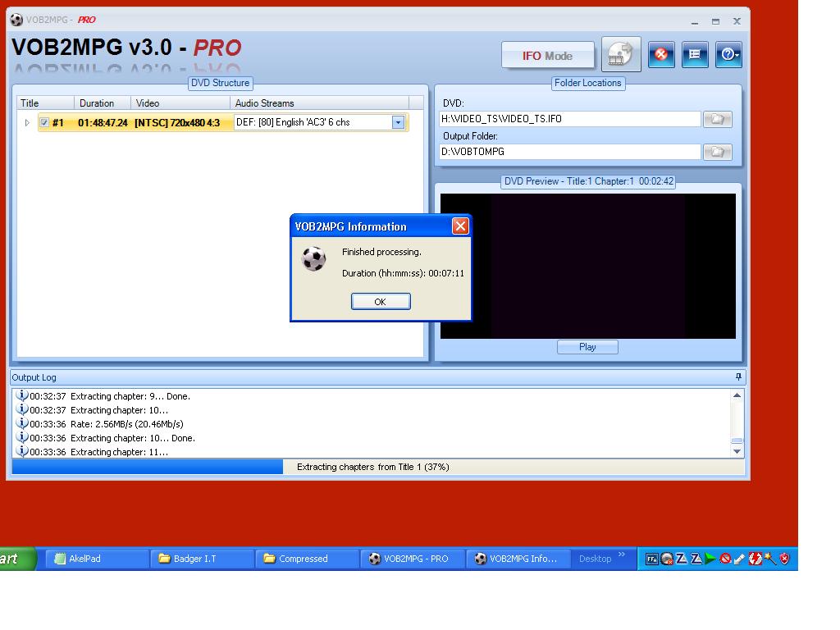Image resolution: width=840 pixels, height=630 pixels.
Task: Click the info icon beside the Rate log entry
Action: 22,423
